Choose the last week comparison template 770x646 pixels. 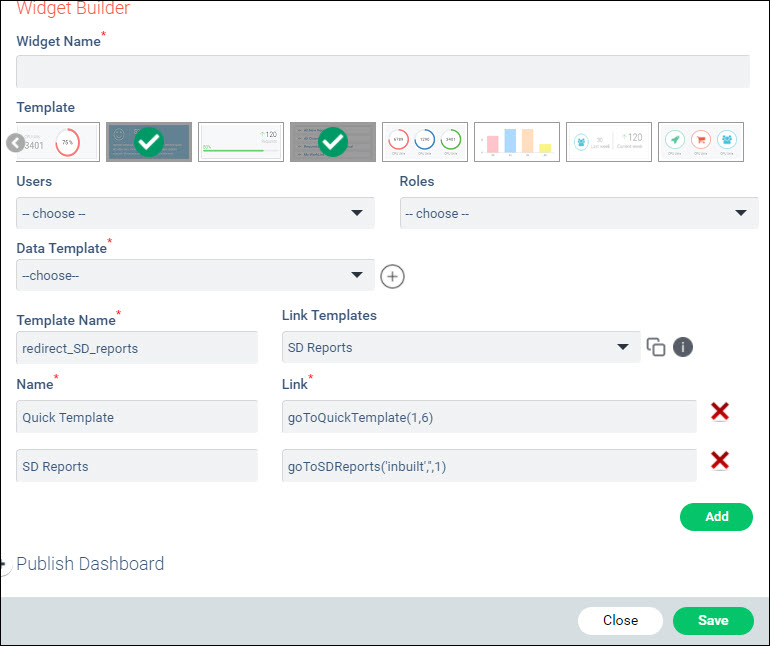[x=609, y=142]
